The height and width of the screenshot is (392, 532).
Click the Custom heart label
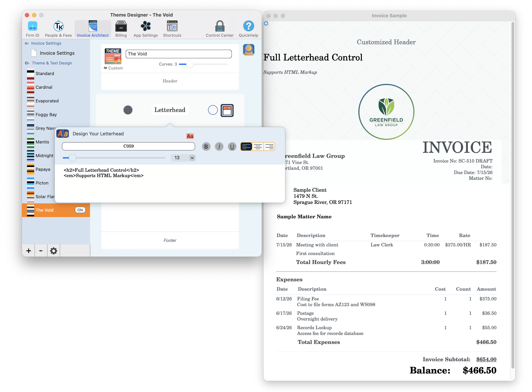[x=113, y=68]
